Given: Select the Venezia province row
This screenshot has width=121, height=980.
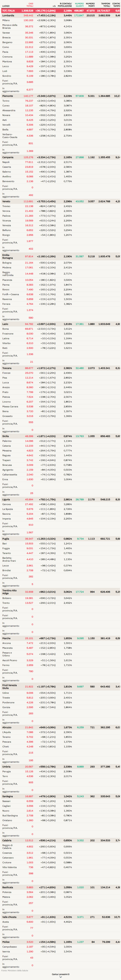Looking at the screenshot, I should tap(61, 225).
